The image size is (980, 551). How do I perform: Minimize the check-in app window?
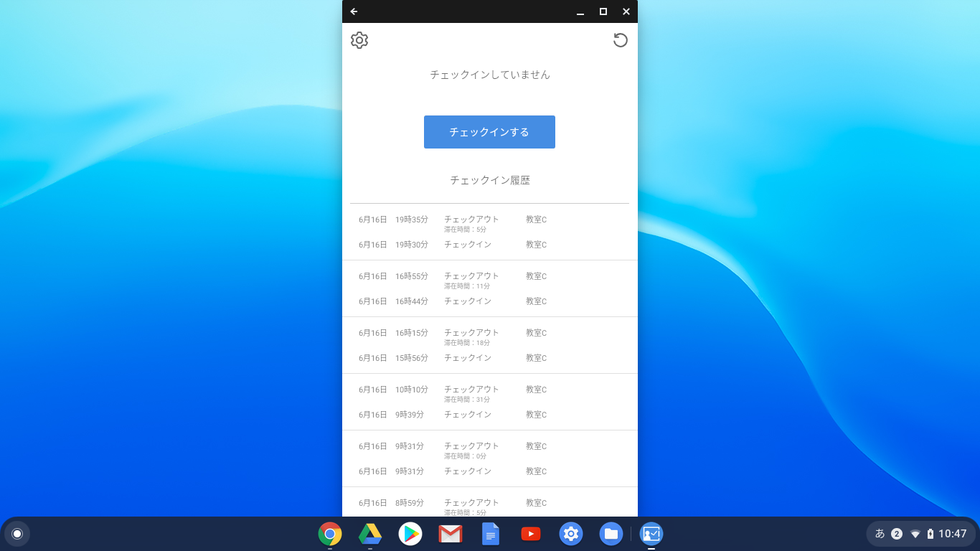click(x=580, y=11)
